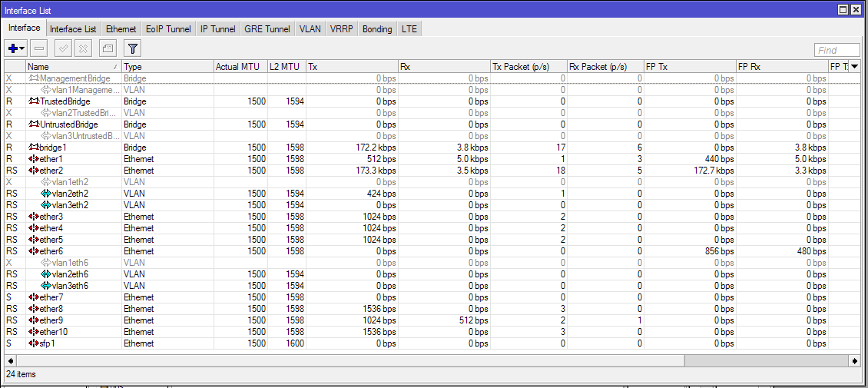
Task: Click the Comment toolbar button
Action: 108,48
